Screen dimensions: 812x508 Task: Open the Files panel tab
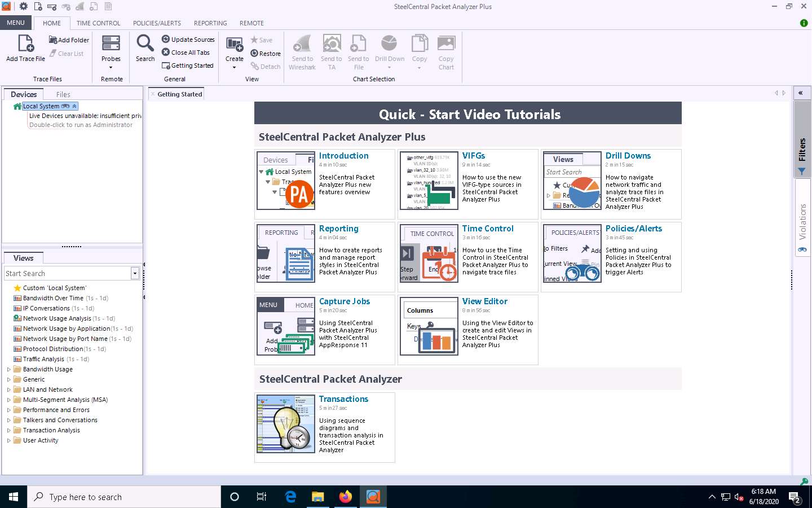[63, 94]
